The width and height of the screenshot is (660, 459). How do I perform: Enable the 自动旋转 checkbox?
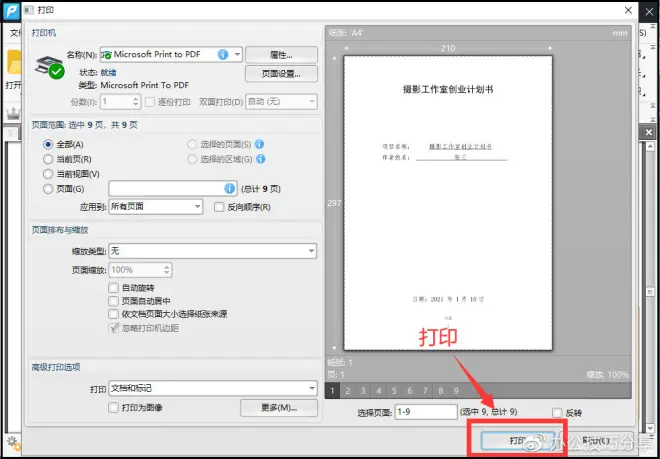tap(113, 288)
